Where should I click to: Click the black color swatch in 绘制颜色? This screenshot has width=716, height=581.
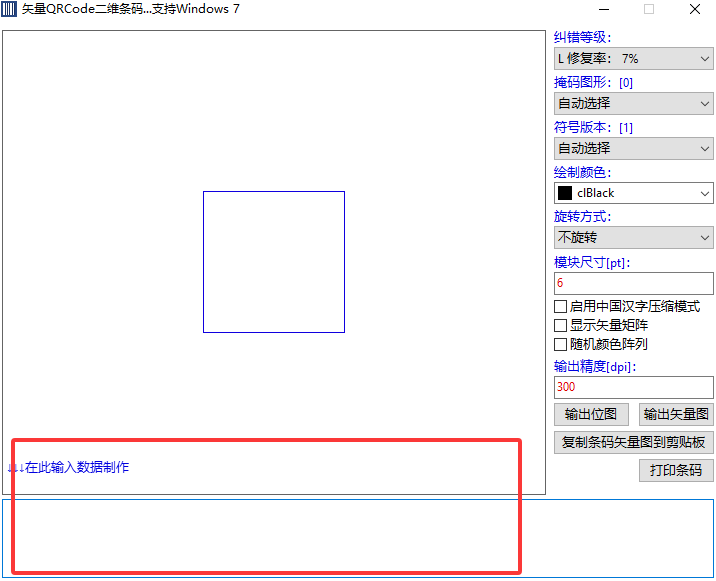click(x=565, y=193)
